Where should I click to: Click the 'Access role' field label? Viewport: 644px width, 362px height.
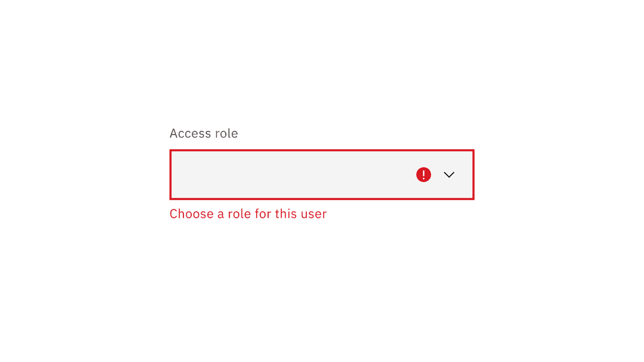coord(203,133)
